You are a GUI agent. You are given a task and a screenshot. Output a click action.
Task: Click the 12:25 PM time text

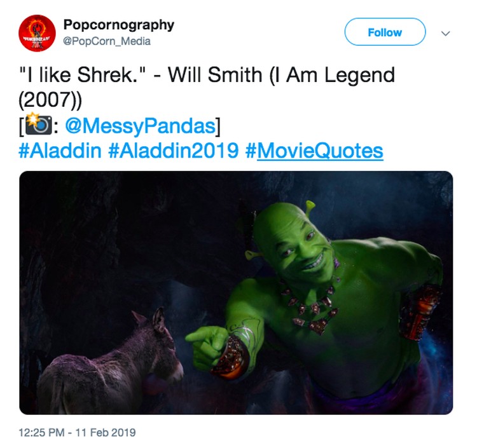pos(42,433)
